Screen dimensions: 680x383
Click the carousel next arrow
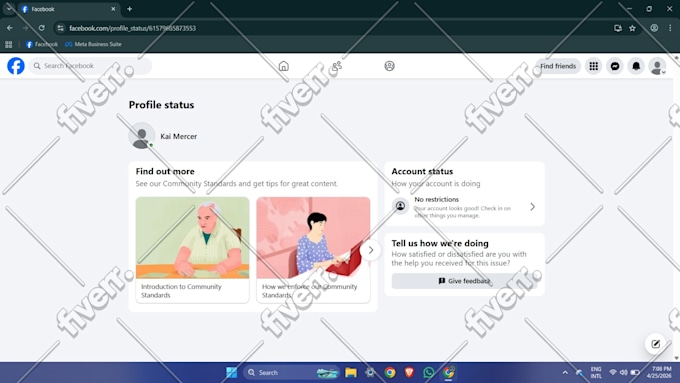point(370,250)
